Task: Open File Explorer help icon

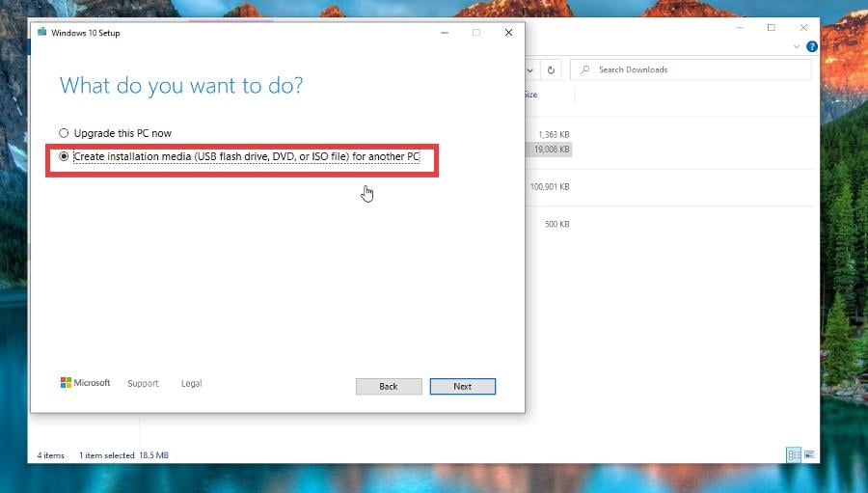Action: [x=811, y=46]
